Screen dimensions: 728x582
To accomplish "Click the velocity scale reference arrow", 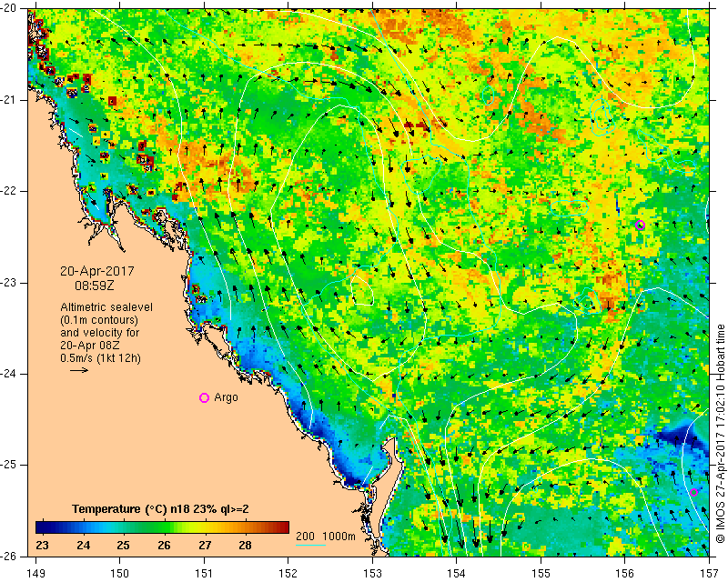I will tap(79, 370).
